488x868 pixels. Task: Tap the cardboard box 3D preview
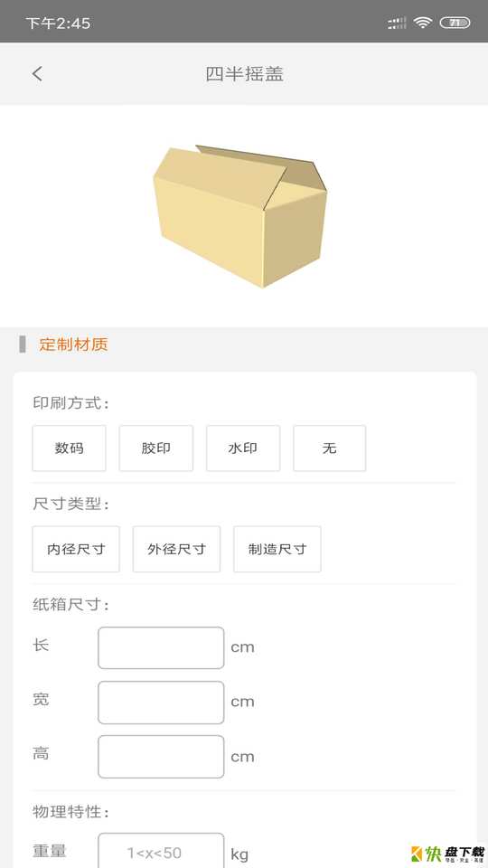click(x=239, y=216)
